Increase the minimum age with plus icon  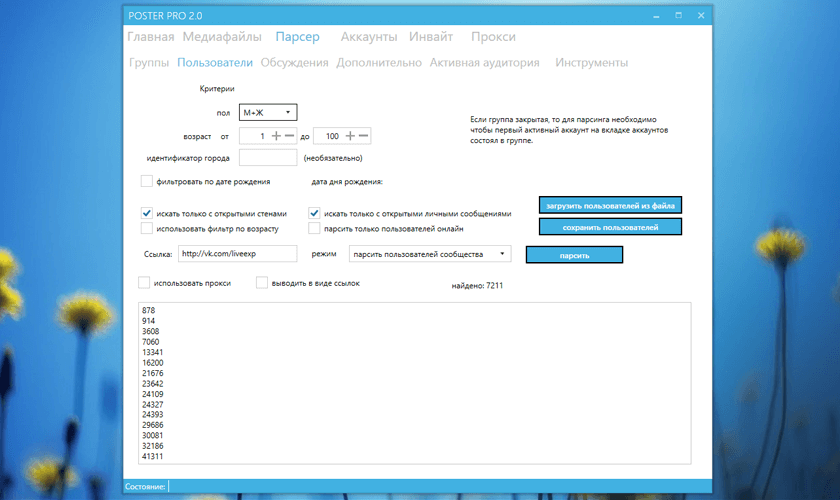[276, 136]
